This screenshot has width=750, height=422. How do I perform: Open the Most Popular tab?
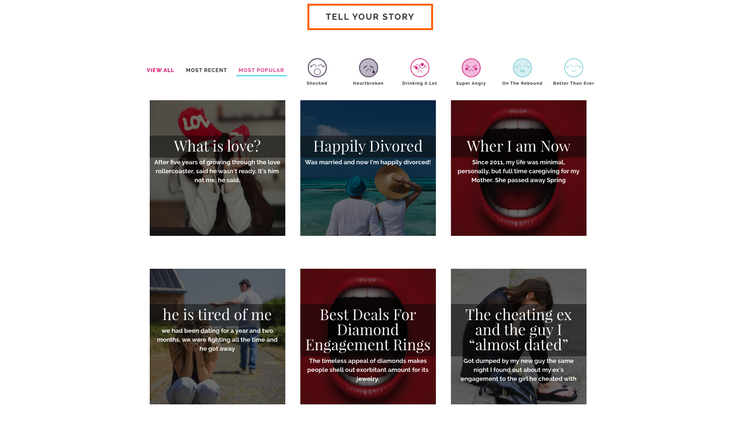pyautogui.click(x=261, y=70)
